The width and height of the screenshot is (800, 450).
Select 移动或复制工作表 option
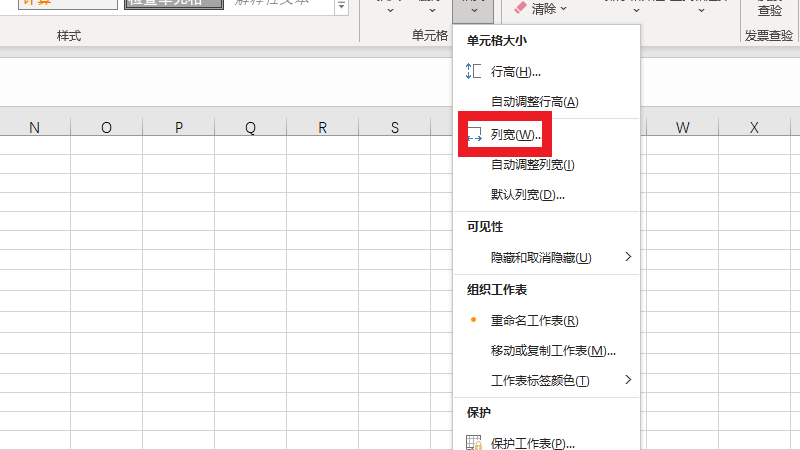point(552,351)
